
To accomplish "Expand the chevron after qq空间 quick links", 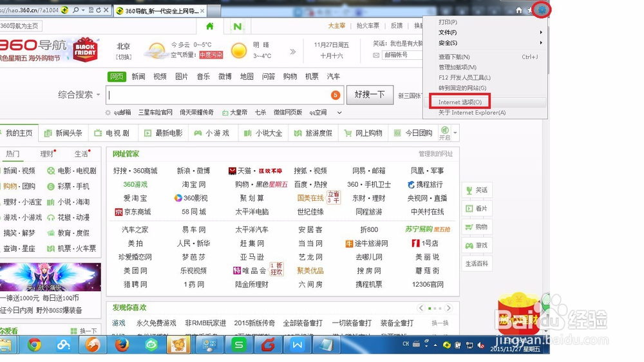I will click(x=339, y=113).
